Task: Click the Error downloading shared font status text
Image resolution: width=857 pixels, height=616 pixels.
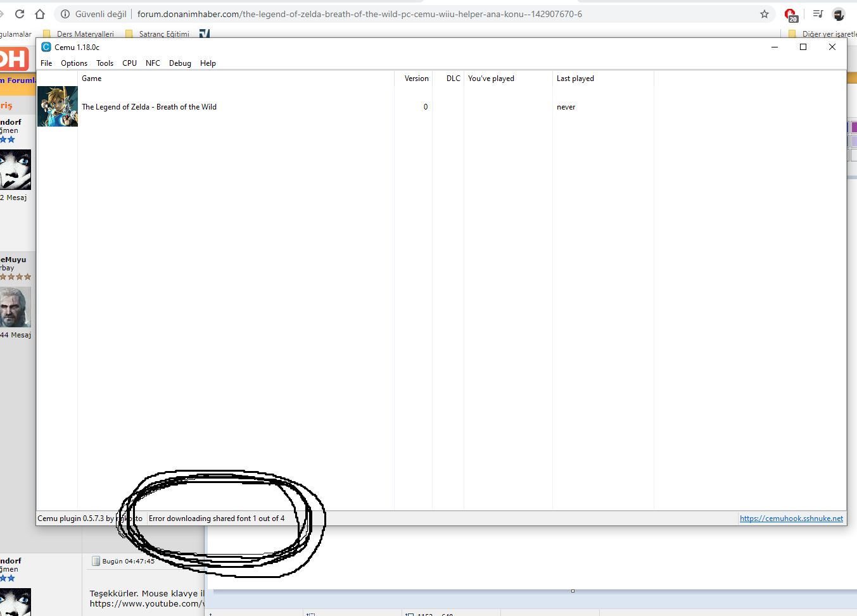Action: coord(217,519)
